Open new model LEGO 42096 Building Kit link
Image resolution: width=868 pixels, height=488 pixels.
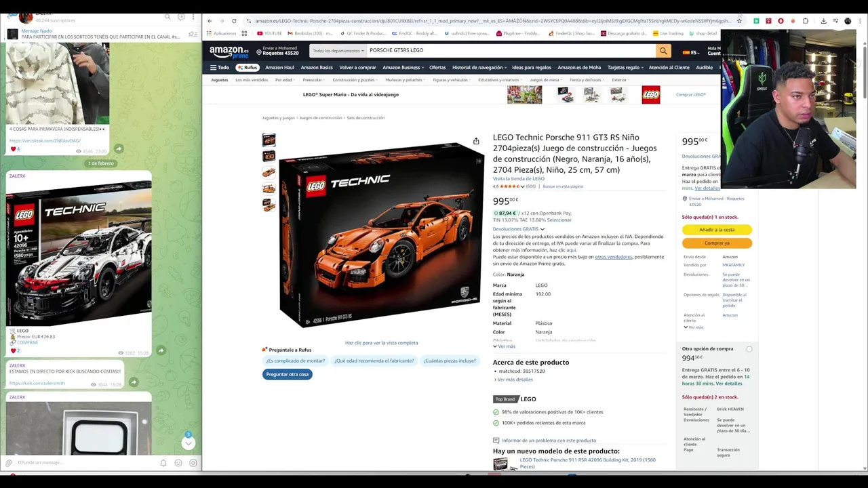(588, 463)
